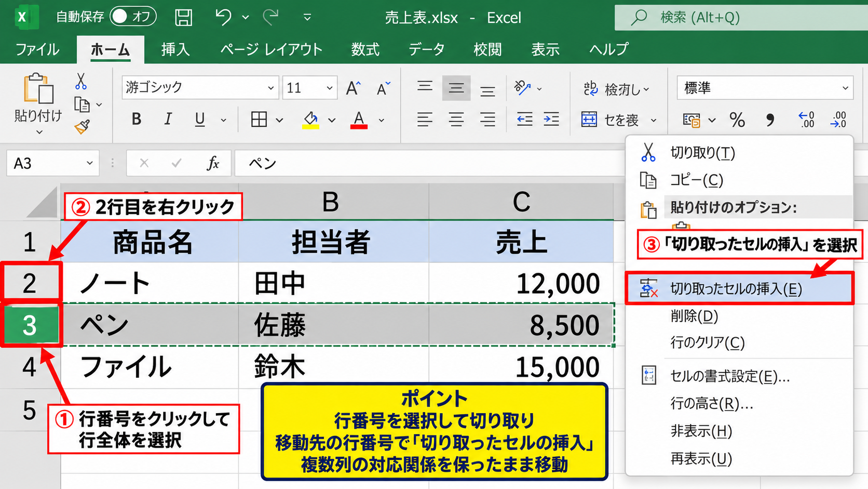Click the Increase Indent icon
This screenshot has height=489, width=868.
551,120
